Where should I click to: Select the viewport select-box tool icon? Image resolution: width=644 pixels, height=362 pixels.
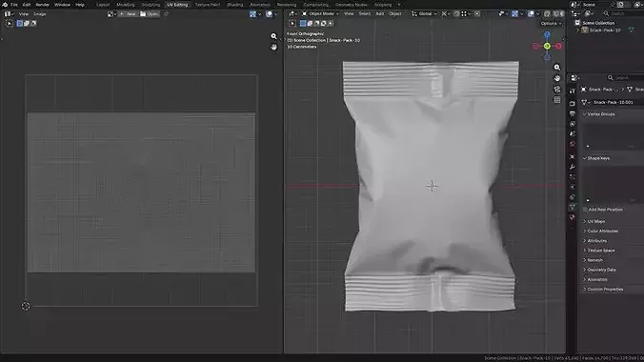pyautogui.click(x=292, y=24)
